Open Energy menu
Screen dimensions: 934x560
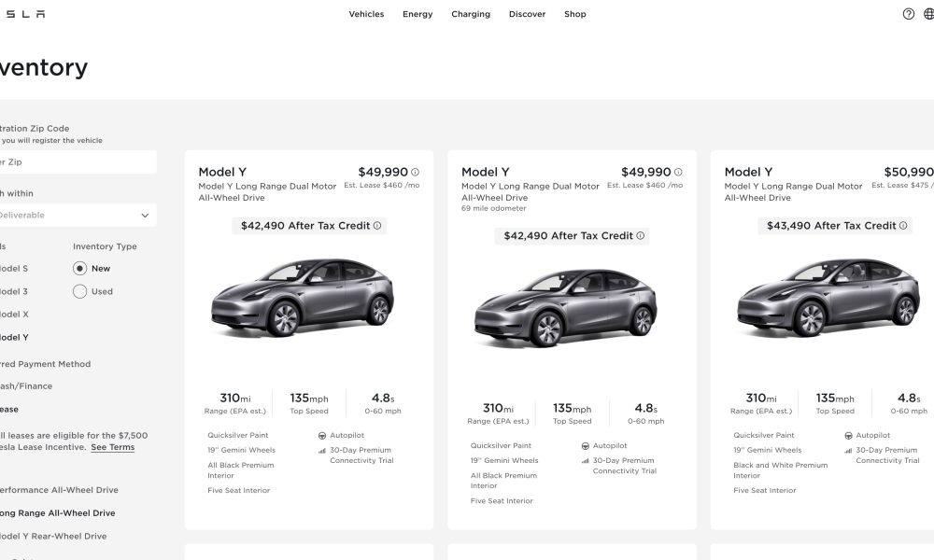[417, 14]
